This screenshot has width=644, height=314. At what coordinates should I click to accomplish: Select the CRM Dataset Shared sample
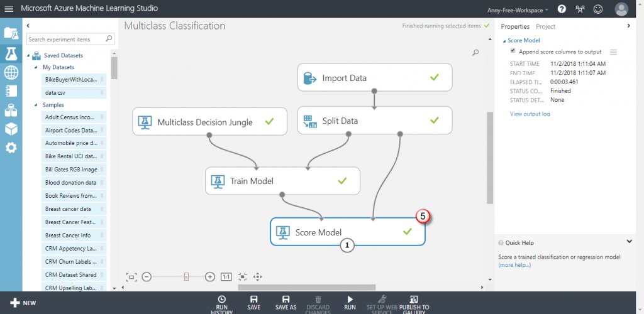(x=74, y=274)
